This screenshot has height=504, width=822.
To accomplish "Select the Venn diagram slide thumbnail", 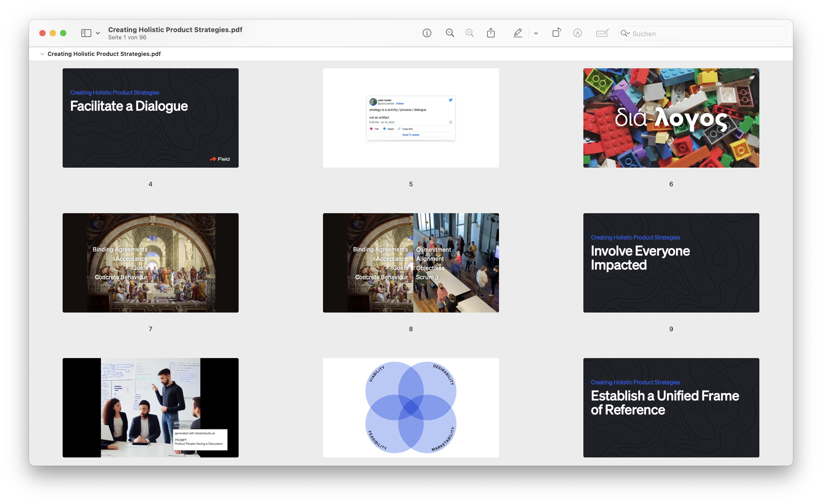I will [411, 407].
